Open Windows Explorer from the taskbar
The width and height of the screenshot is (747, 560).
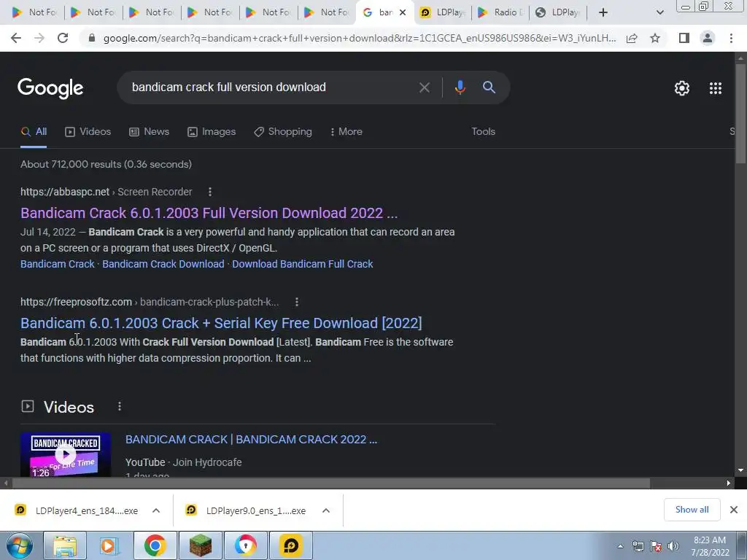point(65,545)
